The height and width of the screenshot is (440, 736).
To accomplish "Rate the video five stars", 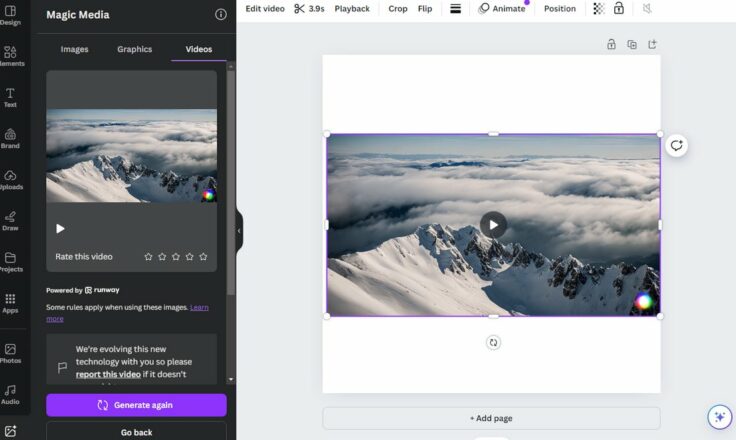I will 203,257.
